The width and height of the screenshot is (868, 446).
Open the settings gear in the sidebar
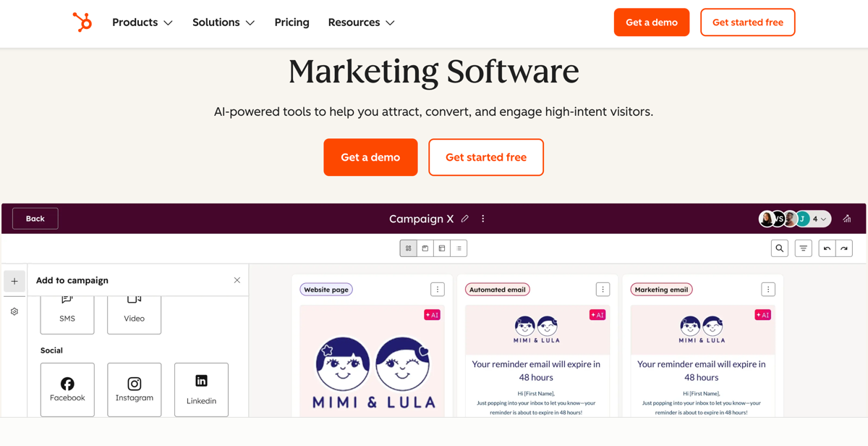point(14,311)
